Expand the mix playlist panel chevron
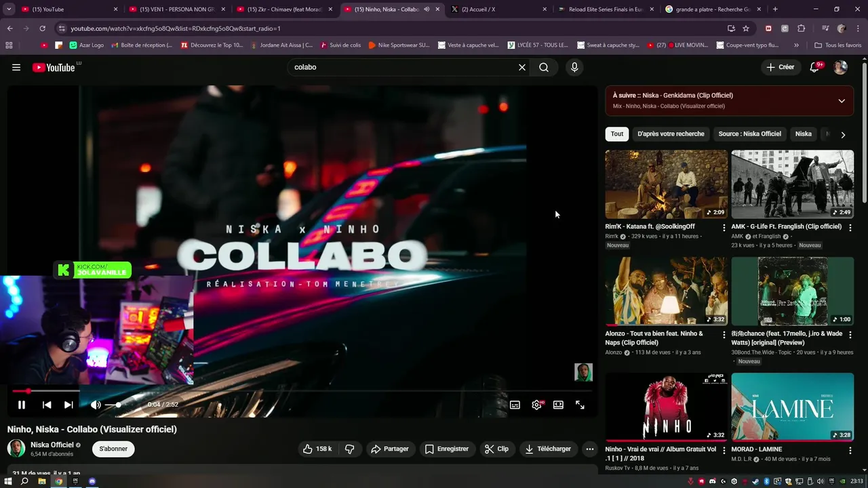This screenshot has height=488, width=868. 842,101
